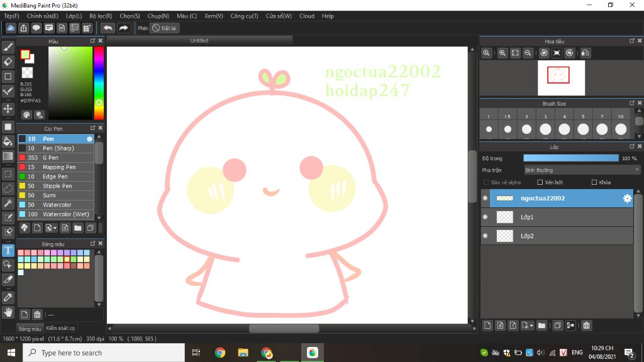Duplicate the selected layer
The image size is (644, 362).
click(x=557, y=326)
